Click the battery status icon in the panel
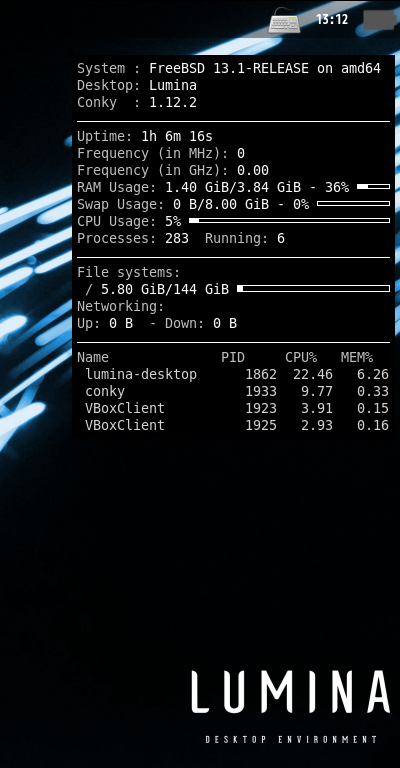The width and height of the screenshot is (400, 768). pos(379,20)
